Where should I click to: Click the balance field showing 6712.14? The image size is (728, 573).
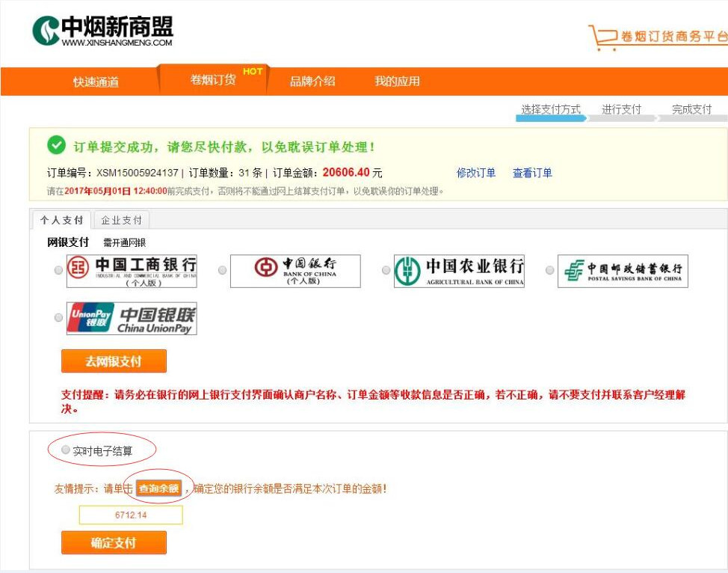tap(131, 515)
